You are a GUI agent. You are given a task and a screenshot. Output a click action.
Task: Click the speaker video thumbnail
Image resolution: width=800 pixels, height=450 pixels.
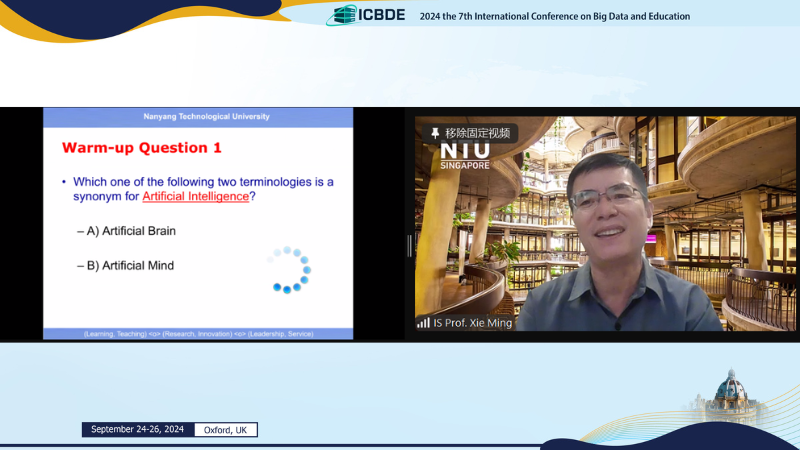click(x=605, y=223)
